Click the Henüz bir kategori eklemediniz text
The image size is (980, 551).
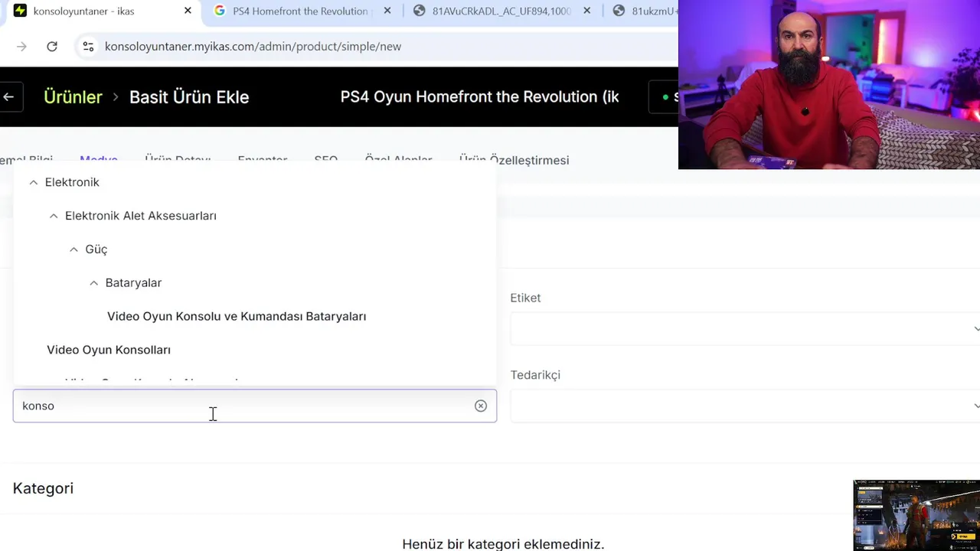[503, 544]
